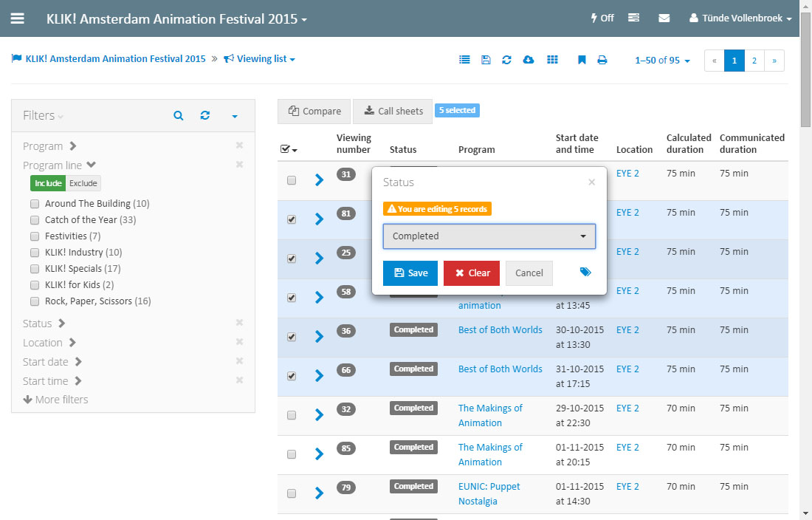Save the status for 5 records
Image resolution: width=812 pixels, height=520 pixels.
[x=410, y=273]
